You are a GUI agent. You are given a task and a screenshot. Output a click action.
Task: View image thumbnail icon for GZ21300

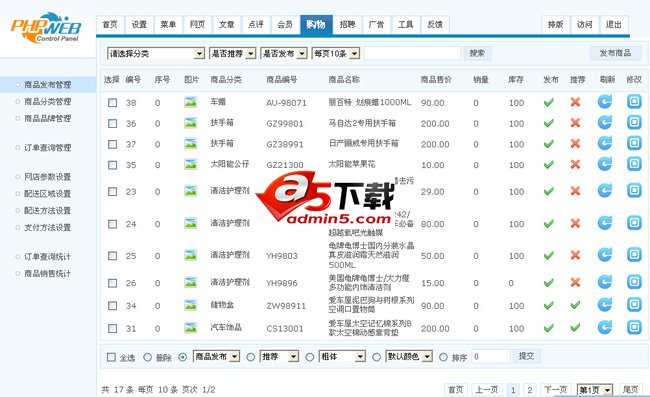pyautogui.click(x=191, y=164)
